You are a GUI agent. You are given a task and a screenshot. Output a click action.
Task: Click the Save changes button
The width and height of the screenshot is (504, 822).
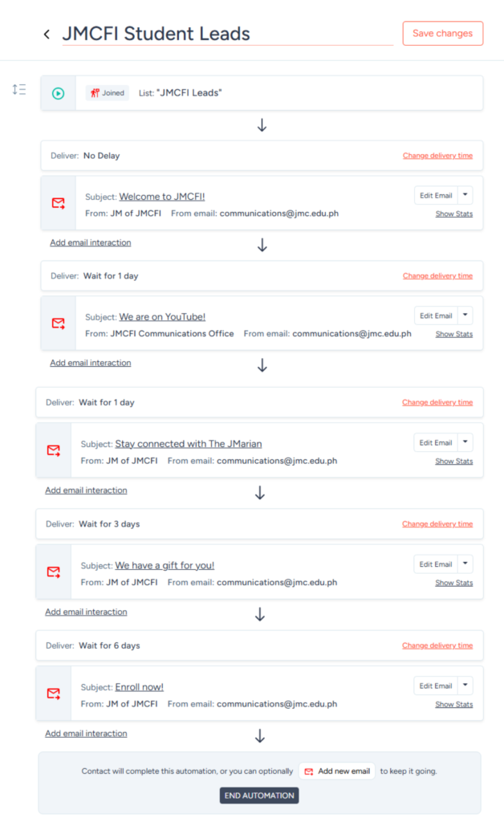pyautogui.click(x=442, y=33)
